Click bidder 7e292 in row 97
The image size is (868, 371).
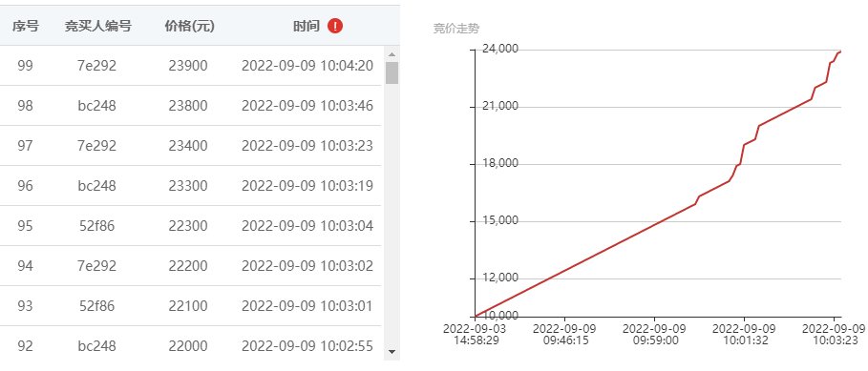96,146
